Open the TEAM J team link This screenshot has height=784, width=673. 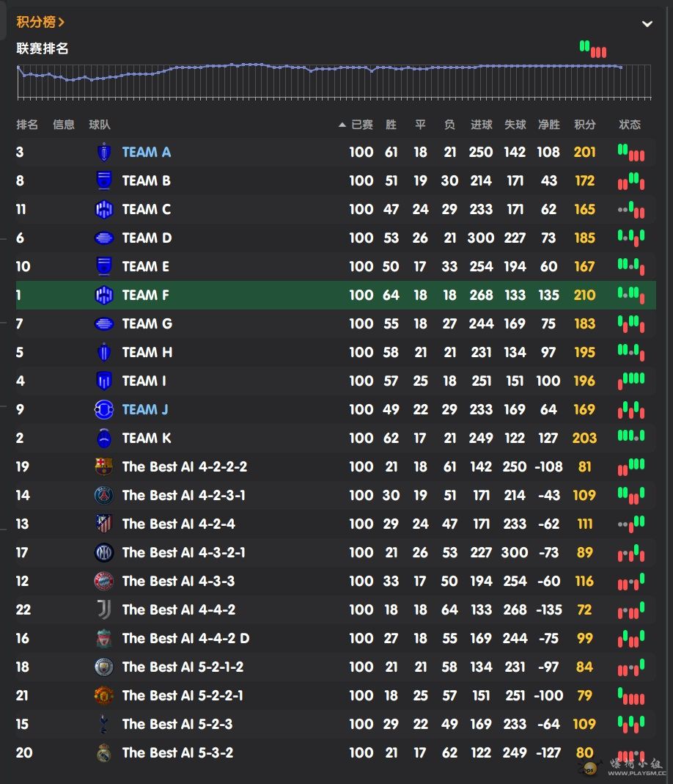pos(145,409)
